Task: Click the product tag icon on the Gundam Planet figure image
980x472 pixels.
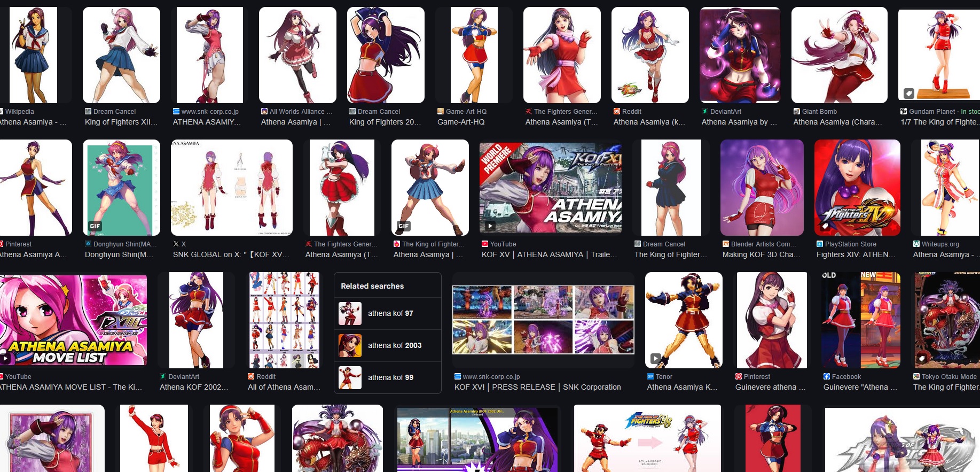Action: [x=908, y=93]
